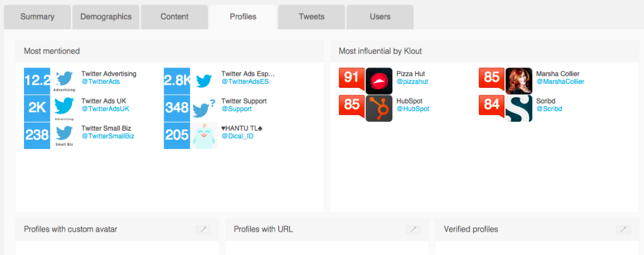The width and height of the screenshot is (644, 255).
Task: Open the @TwitterAds handle link
Action: pos(100,81)
